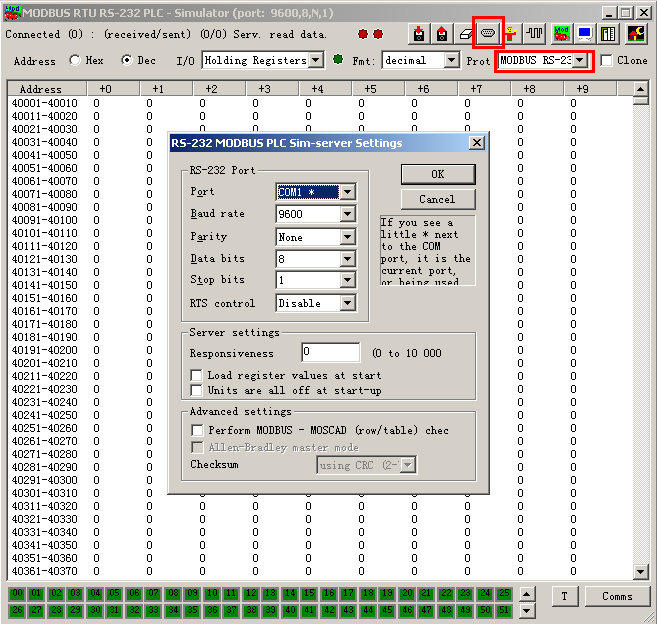Click OK in settings dialog
The height and width of the screenshot is (624, 657).
pyautogui.click(x=438, y=174)
